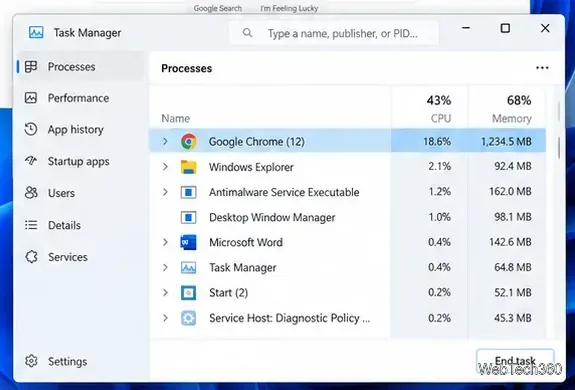Click the 1.0% CPU cell
The image size is (575, 390).
pos(439,217)
